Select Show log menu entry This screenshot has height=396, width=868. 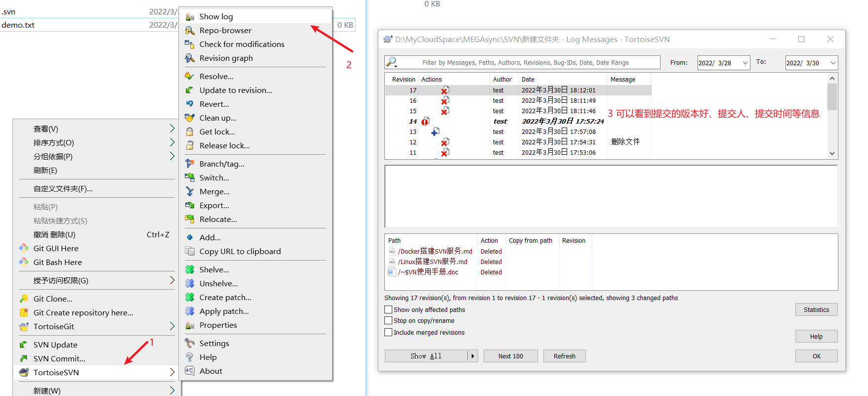pos(216,17)
